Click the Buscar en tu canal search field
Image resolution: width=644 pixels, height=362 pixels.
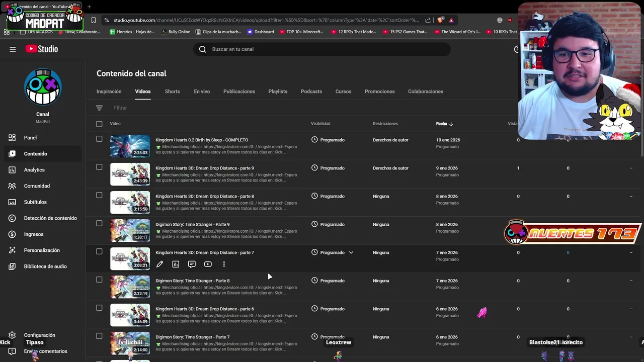322,49
